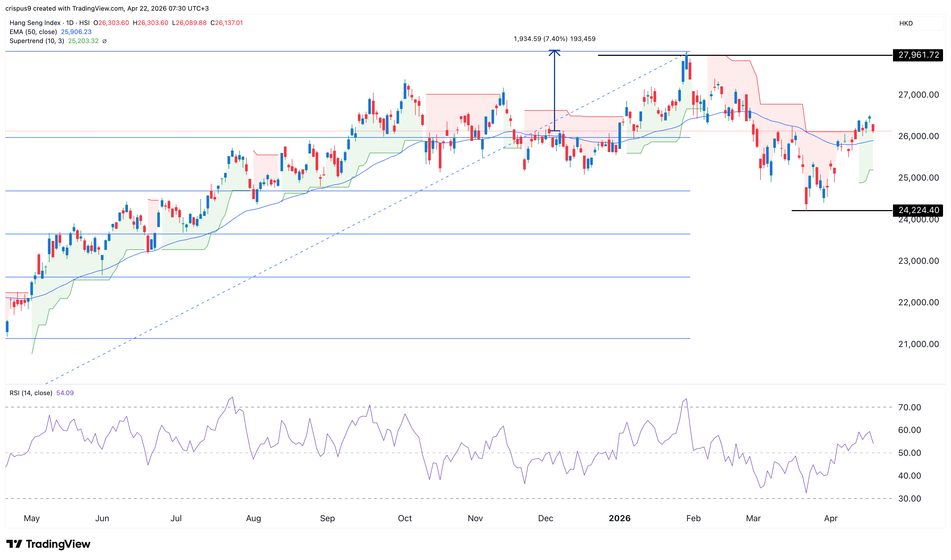
Task: Click the RSI (14, close) indicator label
Action: (31, 393)
